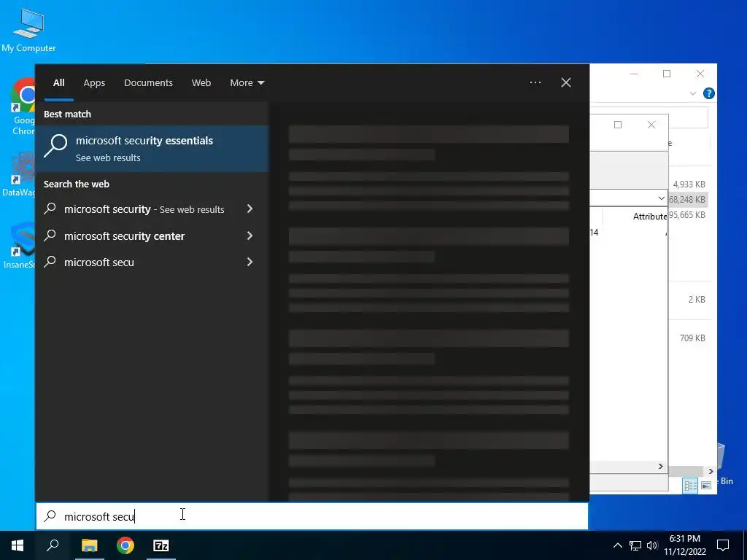The width and height of the screenshot is (747, 560).
Task: Open Chrome from the taskbar
Action: point(125,545)
